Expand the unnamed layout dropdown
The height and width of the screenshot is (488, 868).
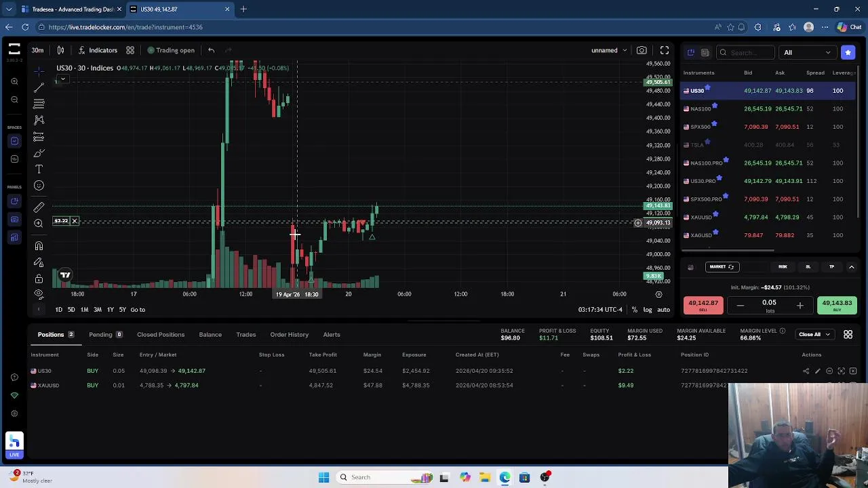609,50
